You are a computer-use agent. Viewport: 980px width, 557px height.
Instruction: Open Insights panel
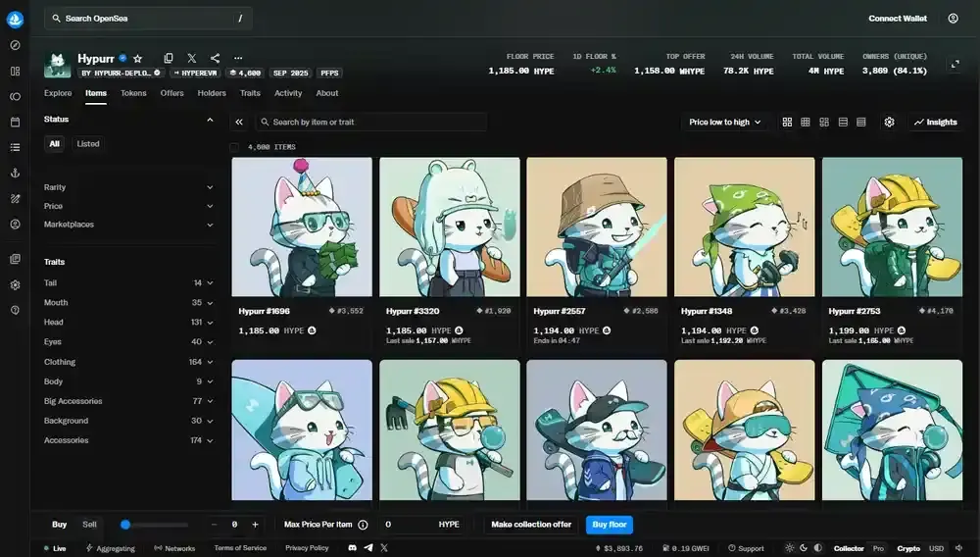coord(936,122)
